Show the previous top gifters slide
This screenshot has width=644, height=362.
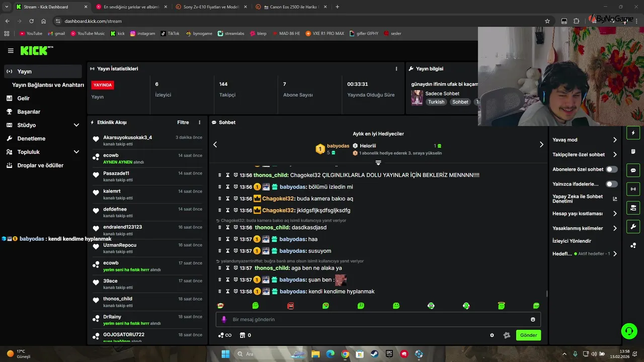pyautogui.click(x=215, y=145)
